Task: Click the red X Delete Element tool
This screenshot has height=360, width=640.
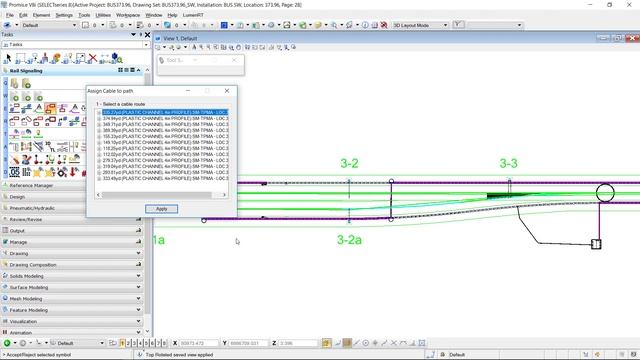Action: tap(93, 58)
